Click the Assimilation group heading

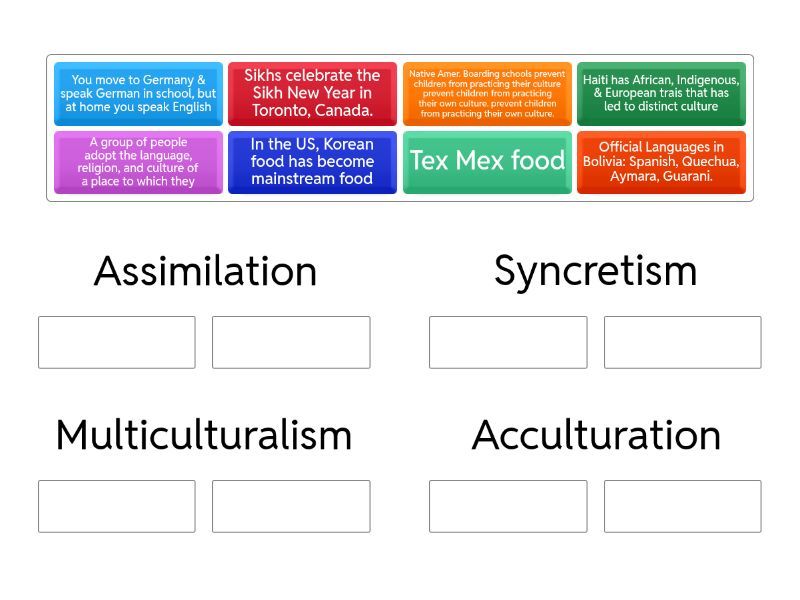(205, 271)
